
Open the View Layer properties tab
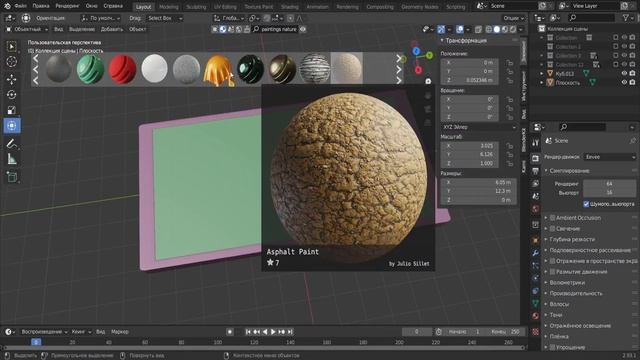(536, 184)
